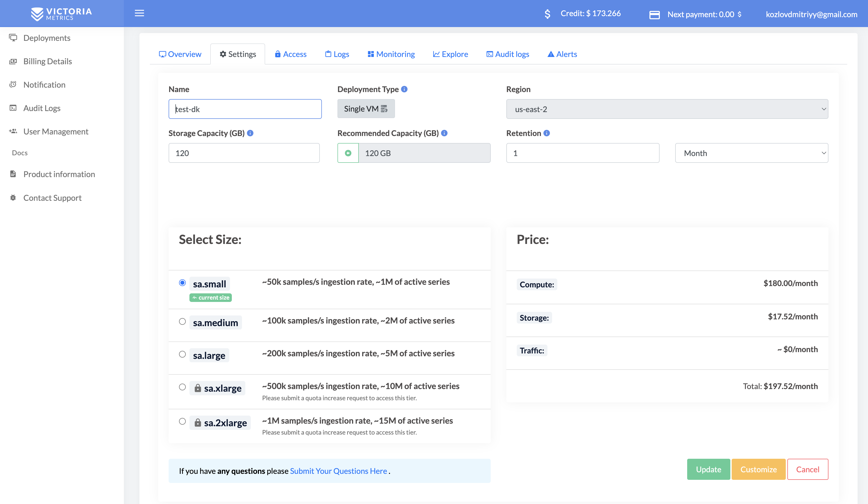
Task: Click the '120 GB' recommended capacity field
Action: pyautogui.click(x=424, y=153)
